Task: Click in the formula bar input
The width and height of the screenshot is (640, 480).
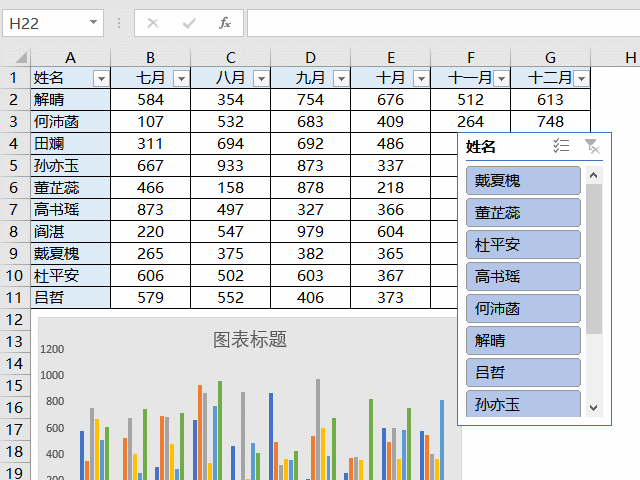Action: click(x=443, y=23)
